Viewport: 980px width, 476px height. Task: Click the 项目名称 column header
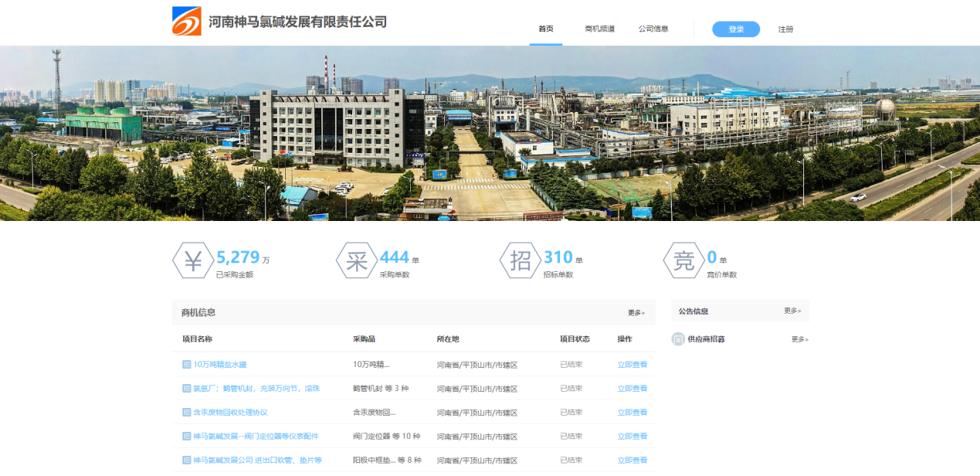[197, 339]
